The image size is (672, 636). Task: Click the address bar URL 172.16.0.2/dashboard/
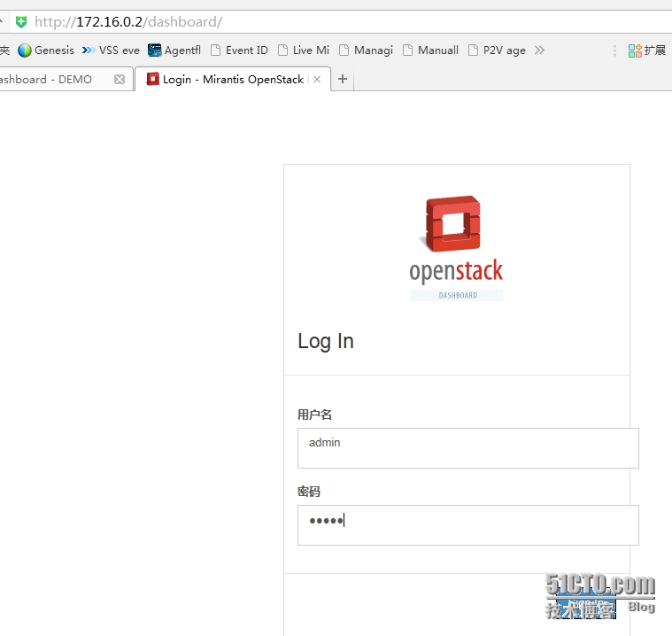click(128, 22)
